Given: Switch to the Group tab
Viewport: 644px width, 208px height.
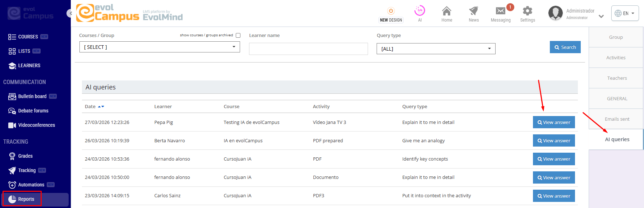Looking at the screenshot, I should pos(616,37).
